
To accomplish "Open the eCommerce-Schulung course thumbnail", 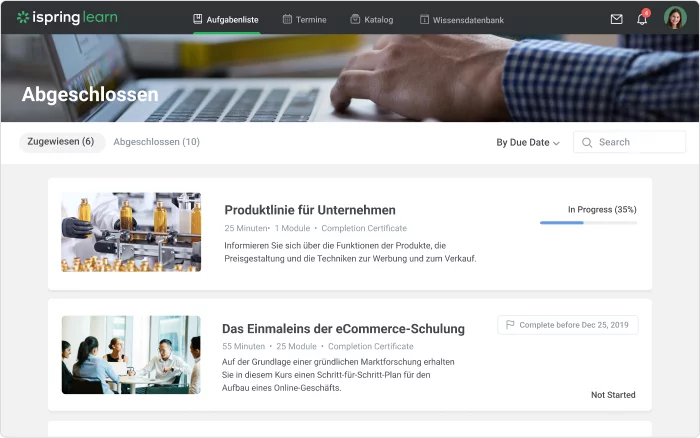I will (x=131, y=355).
